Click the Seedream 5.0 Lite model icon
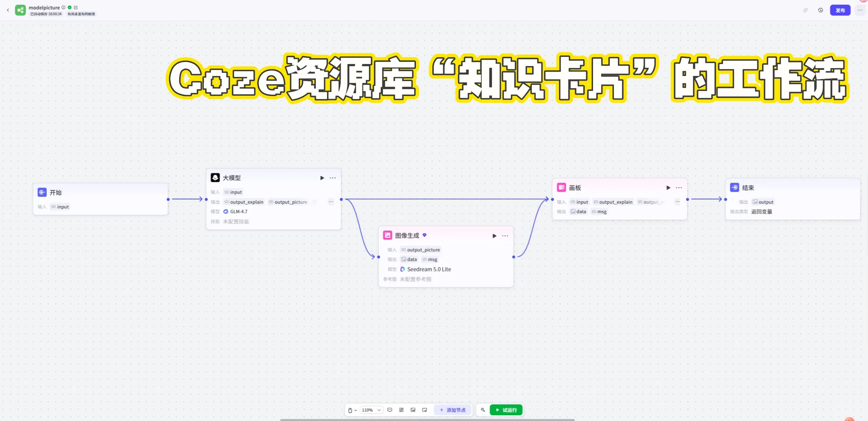Screen dimensions: 868x421 click(403, 269)
